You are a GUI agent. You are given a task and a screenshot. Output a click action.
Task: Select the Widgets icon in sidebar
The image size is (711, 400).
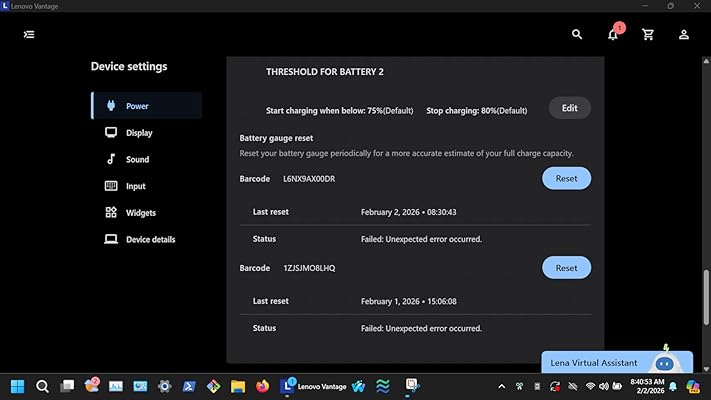(x=111, y=212)
